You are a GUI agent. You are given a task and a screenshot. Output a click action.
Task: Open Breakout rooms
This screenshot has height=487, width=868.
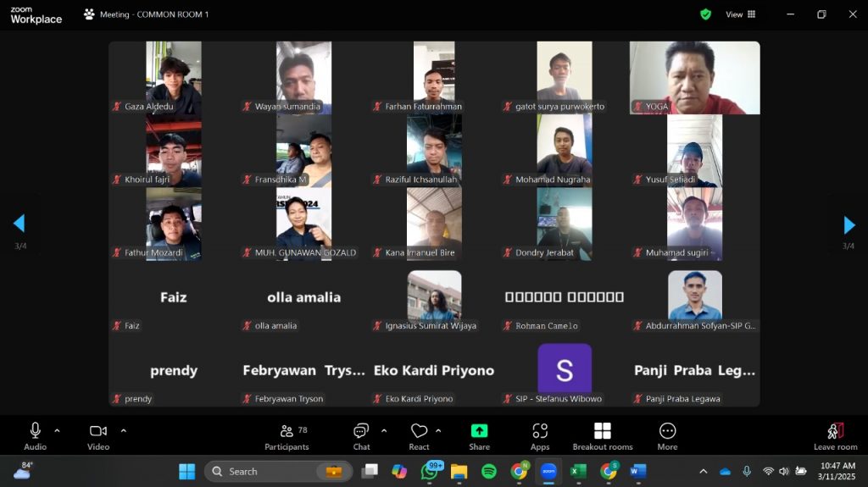[602, 435]
